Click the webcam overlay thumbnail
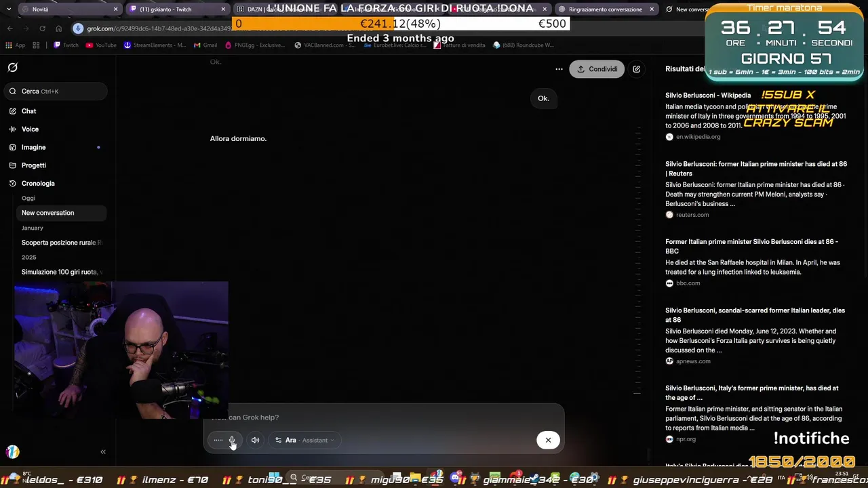 click(x=121, y=350)
